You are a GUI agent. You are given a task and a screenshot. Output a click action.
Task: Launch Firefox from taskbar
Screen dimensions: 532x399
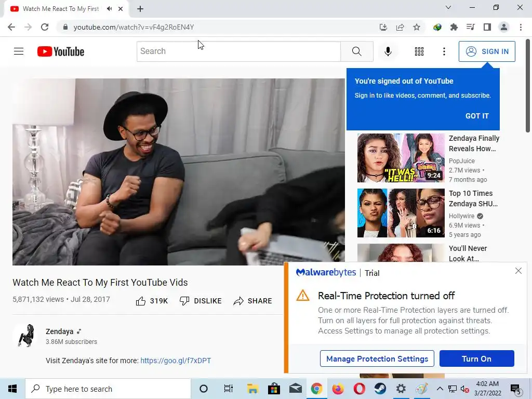[x=338, y=389]
